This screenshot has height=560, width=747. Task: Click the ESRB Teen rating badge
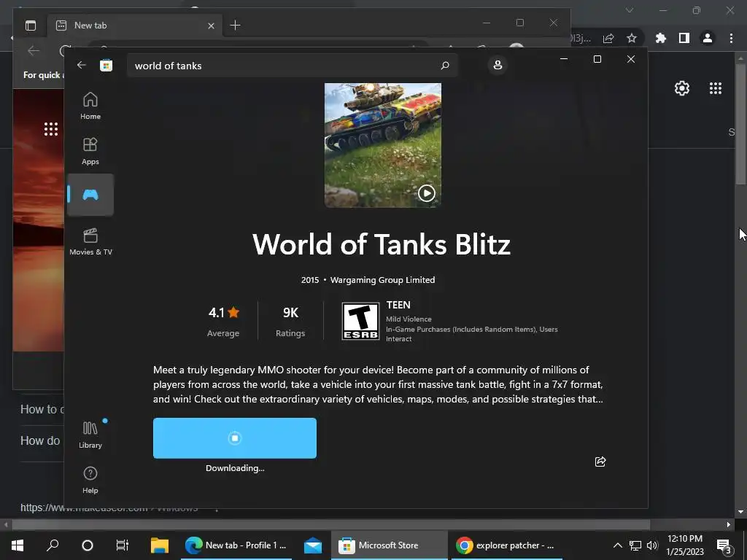[360, 321]
